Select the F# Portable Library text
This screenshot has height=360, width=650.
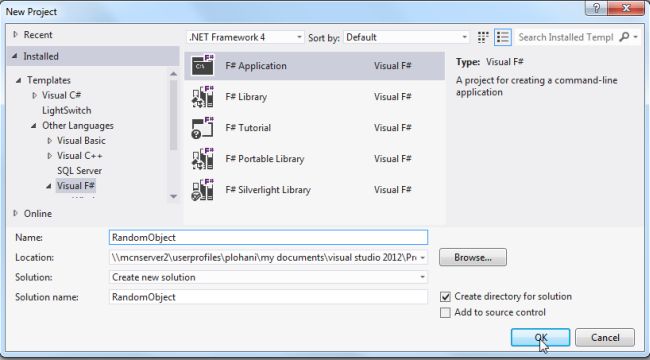(265, 159)
